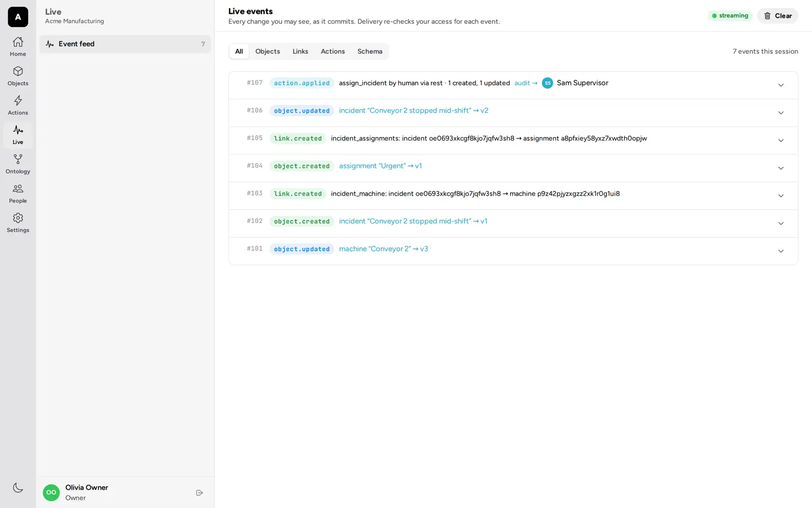
Task: Click the OO avatar for Olivia Owner
Action: 51,492
